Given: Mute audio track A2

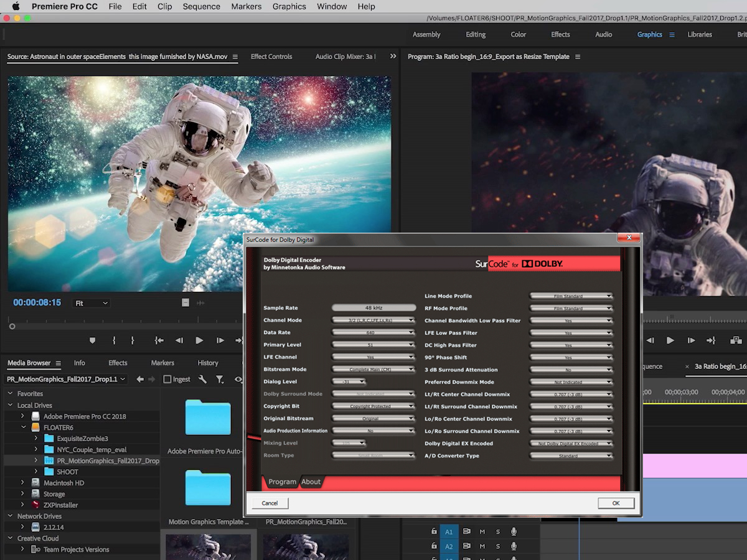Looking at the screenshot, I should [482, 546].
